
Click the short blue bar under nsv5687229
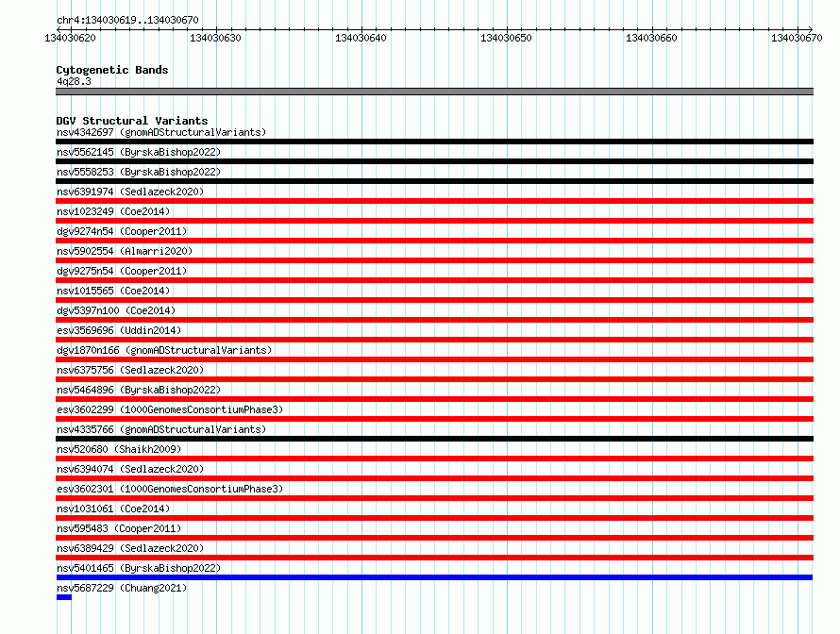click(x=64, y=597)
